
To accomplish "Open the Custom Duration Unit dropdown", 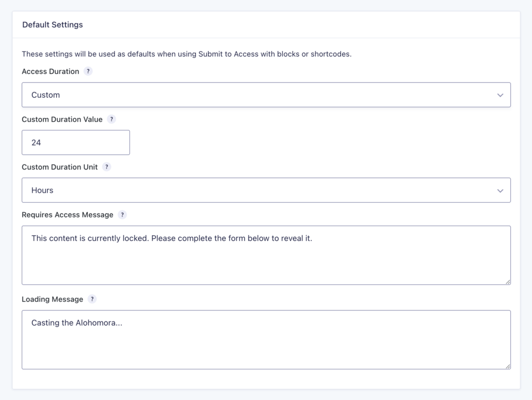I will point(266,190).
